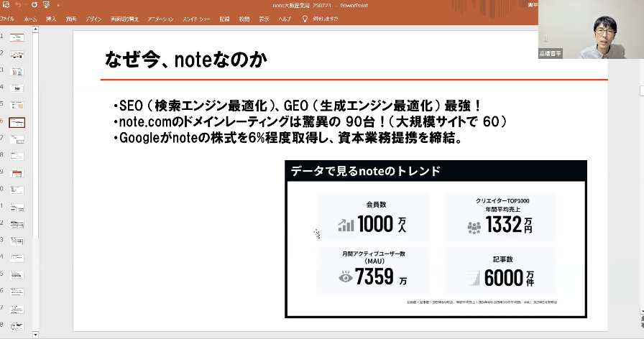Click the Save icon in quick access toolbar
644x339 pixels.
tap(6, 5)
